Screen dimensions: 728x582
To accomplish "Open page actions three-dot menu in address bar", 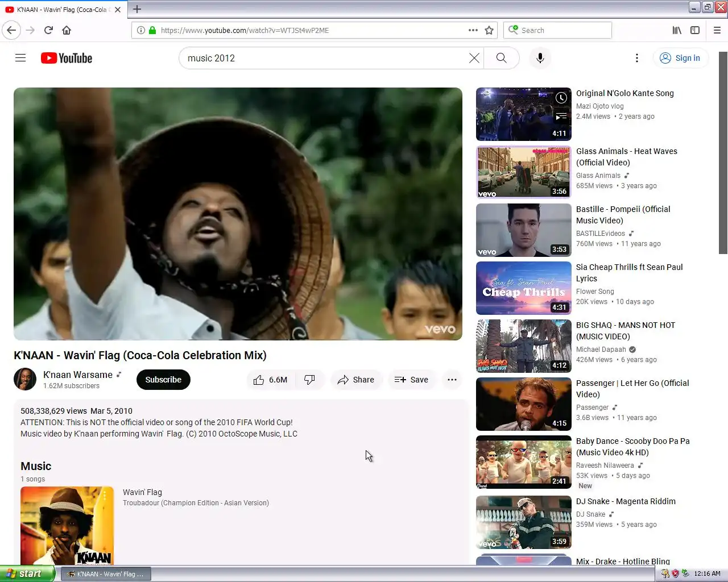I will click(473, 30).
